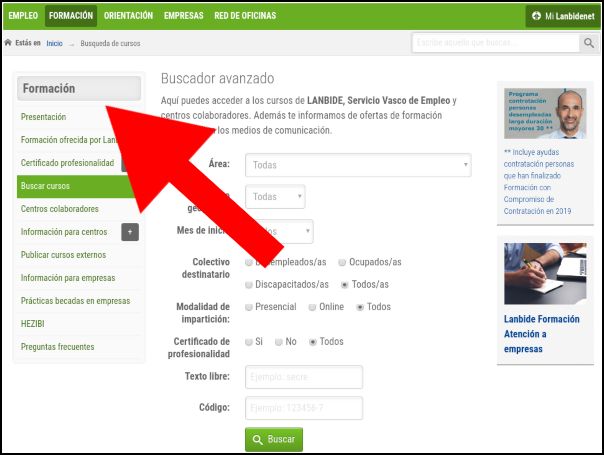The height and width of the screenshot is (455, 604).
Task: Open the 'Incluye ayudas contratación personas' link
Action: (x=539, y=181)
